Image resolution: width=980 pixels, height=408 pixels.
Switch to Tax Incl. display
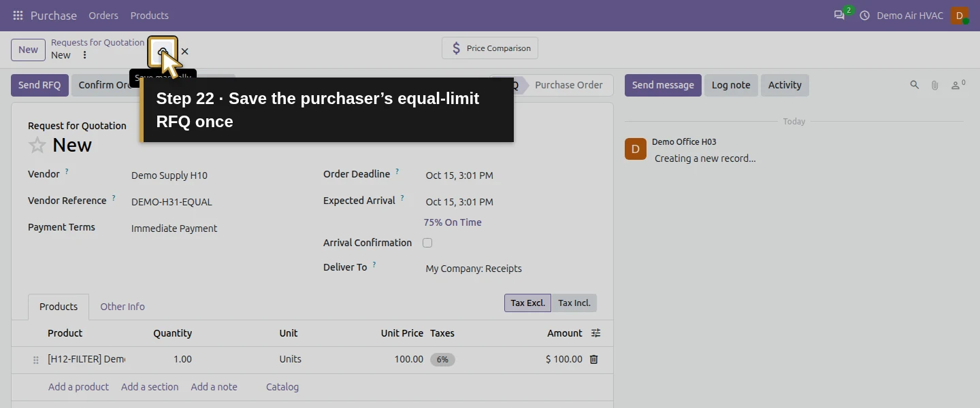pos(574,303)
